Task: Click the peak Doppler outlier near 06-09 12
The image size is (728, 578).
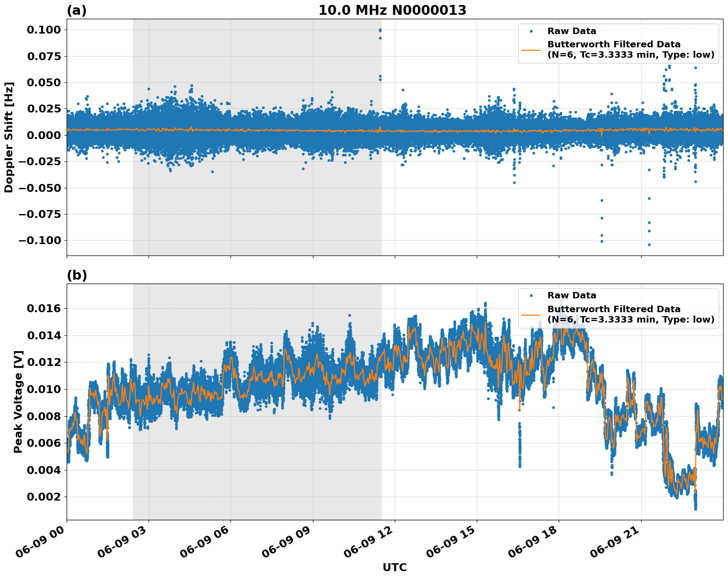Action: coord(379,31)
